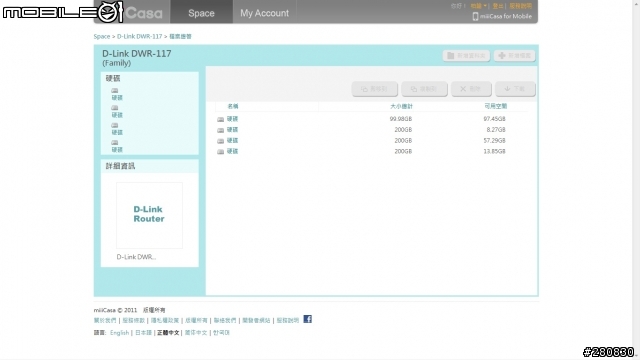Click the 13.85GB free space value
The height and width of the screenshot is (360, 640).
(x=494, y=151)
